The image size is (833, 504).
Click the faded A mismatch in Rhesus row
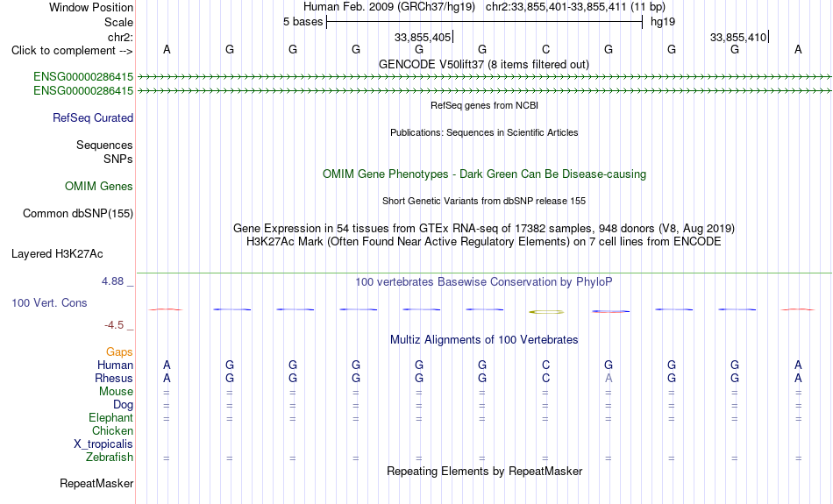click(609, 378)
